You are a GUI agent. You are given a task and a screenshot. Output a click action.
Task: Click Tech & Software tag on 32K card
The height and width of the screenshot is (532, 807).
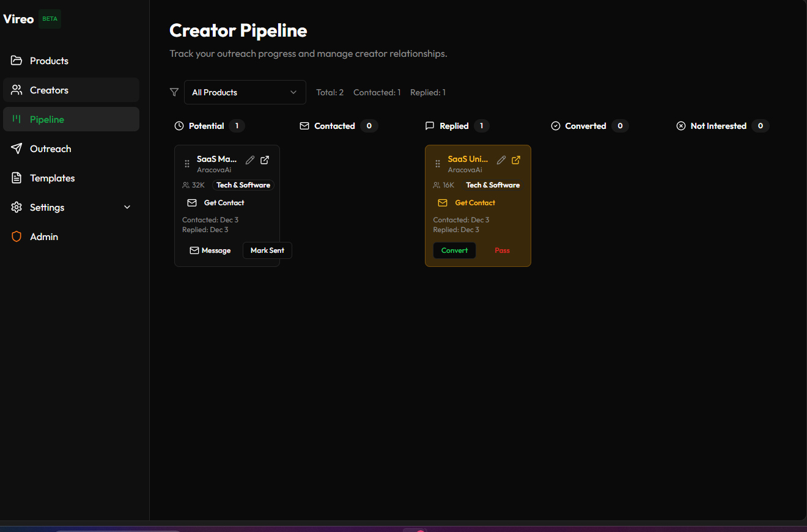tap(243, 185)
